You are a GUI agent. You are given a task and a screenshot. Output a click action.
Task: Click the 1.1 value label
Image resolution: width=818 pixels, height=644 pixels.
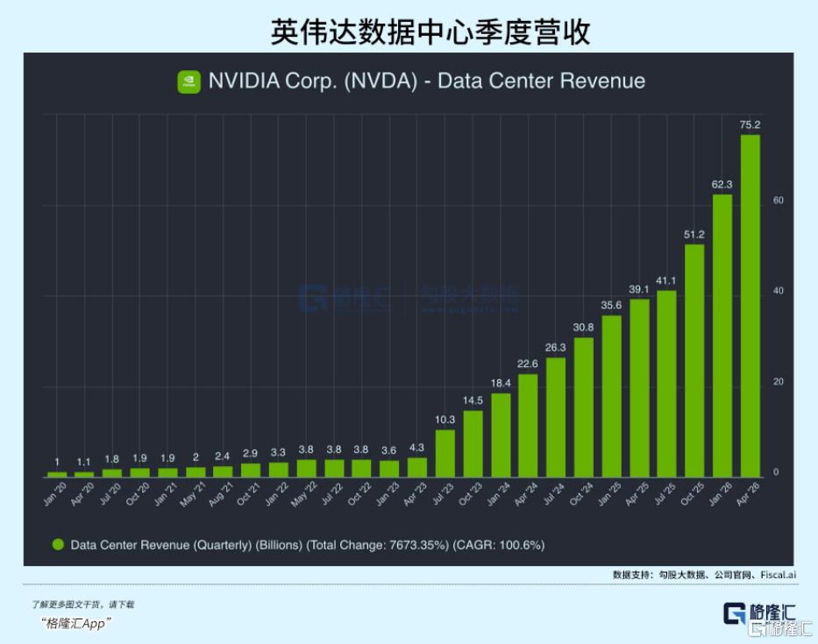pyautogui.click(x=83, y=462)
